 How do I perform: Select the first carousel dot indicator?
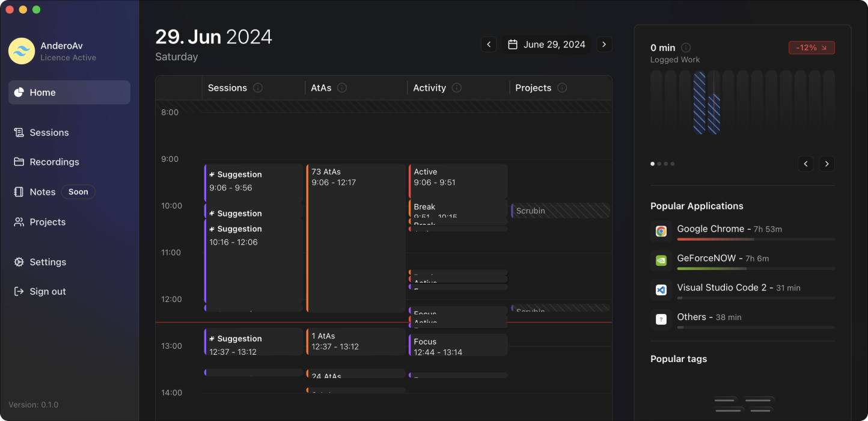click(653, 164)
